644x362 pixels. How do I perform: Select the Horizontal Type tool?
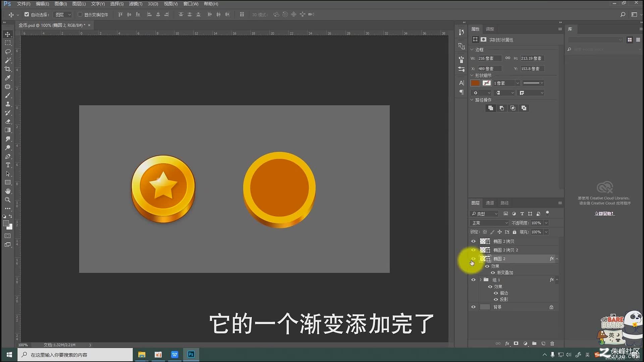(8, 165)
